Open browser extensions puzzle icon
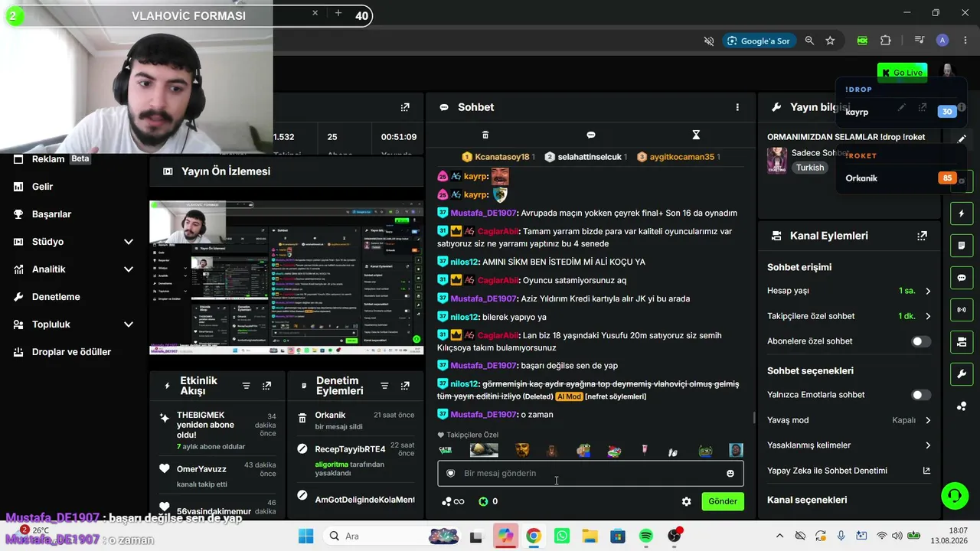 tap(886, 41)
